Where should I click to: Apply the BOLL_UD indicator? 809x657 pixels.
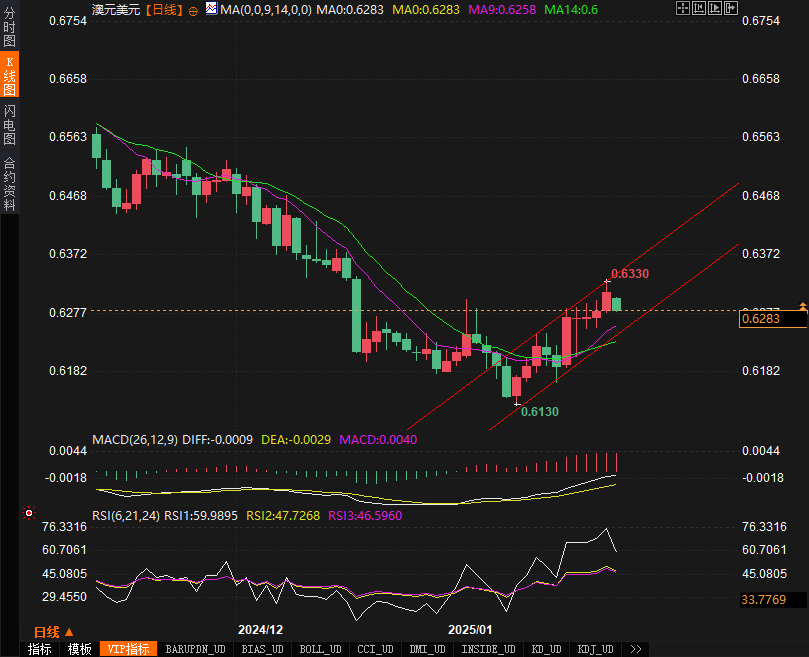pyautogui.click(x=320, y=649)
